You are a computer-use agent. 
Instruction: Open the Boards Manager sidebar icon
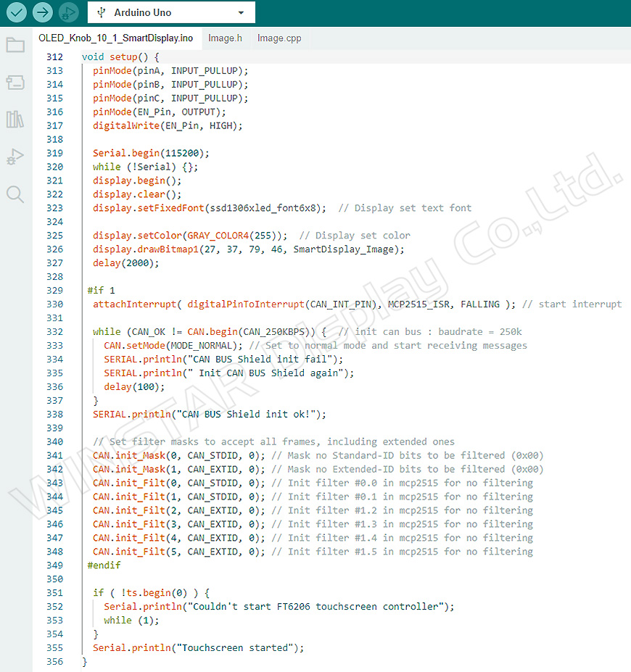[15, 83]
